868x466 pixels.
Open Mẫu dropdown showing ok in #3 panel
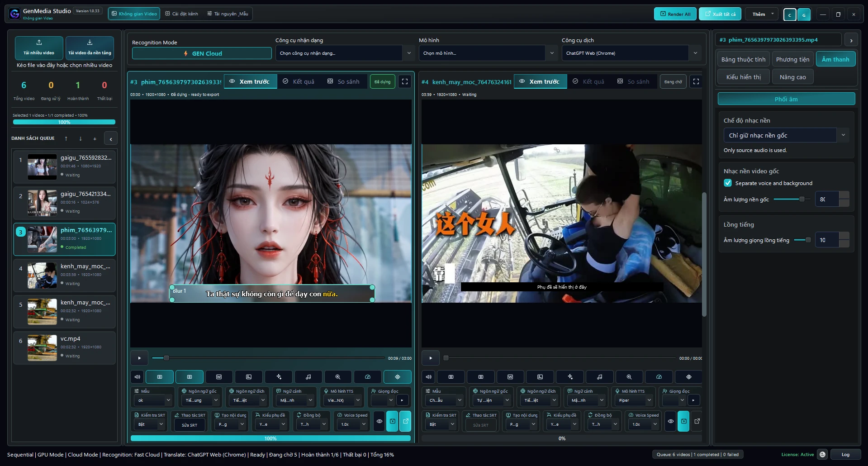pyautogui.click(x=153, y=400)
